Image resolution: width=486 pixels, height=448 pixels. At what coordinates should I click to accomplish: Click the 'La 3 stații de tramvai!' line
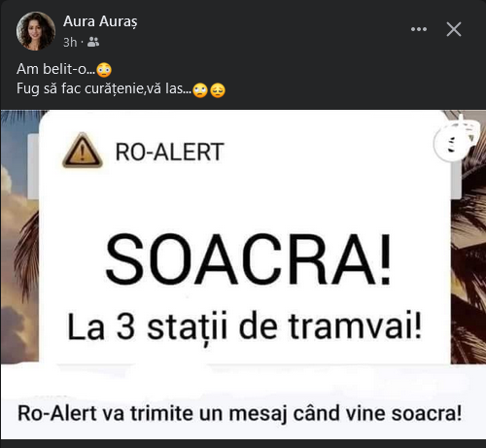click(x=245, y=327)
